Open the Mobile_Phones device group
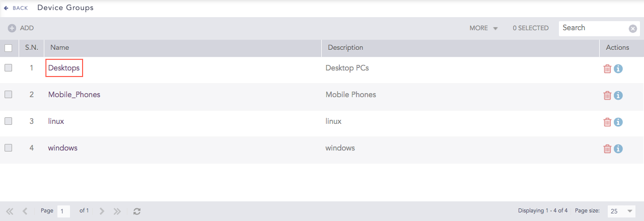644x221 pixels. (x=74, y=95)
